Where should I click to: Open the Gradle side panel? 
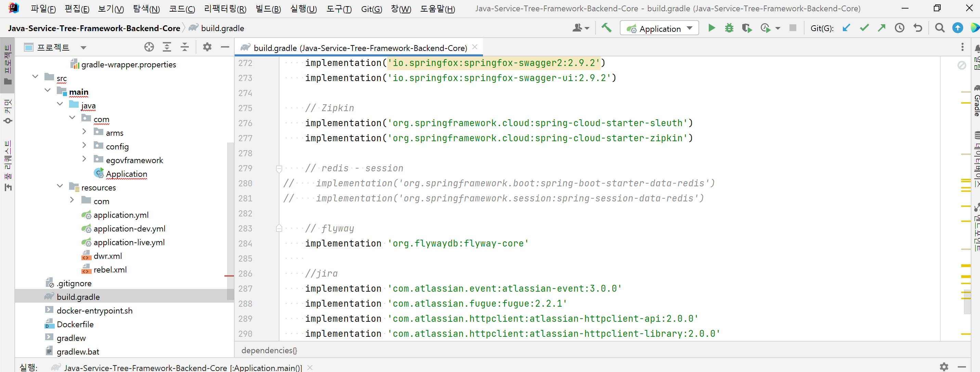point(977,101)
